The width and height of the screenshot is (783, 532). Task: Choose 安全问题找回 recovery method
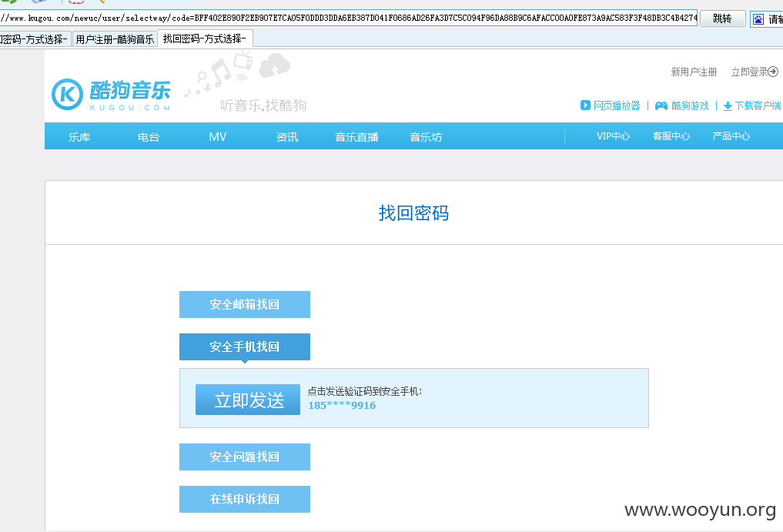[245, 457]
